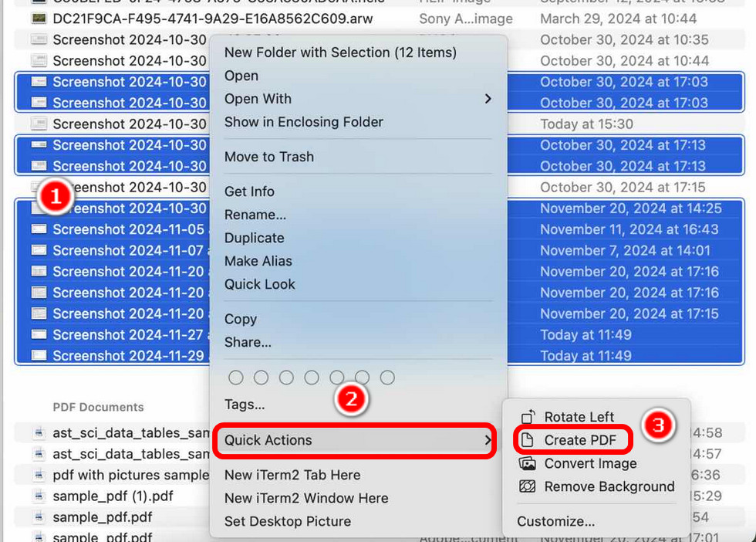
Task: Click the Sony ARW file's image icon
Action: click(39, 17)
